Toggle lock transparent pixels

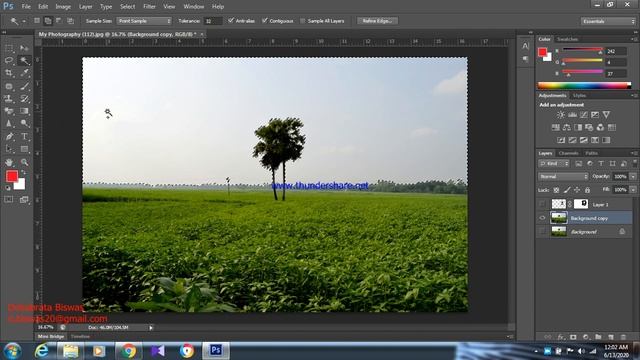point(556,190)
